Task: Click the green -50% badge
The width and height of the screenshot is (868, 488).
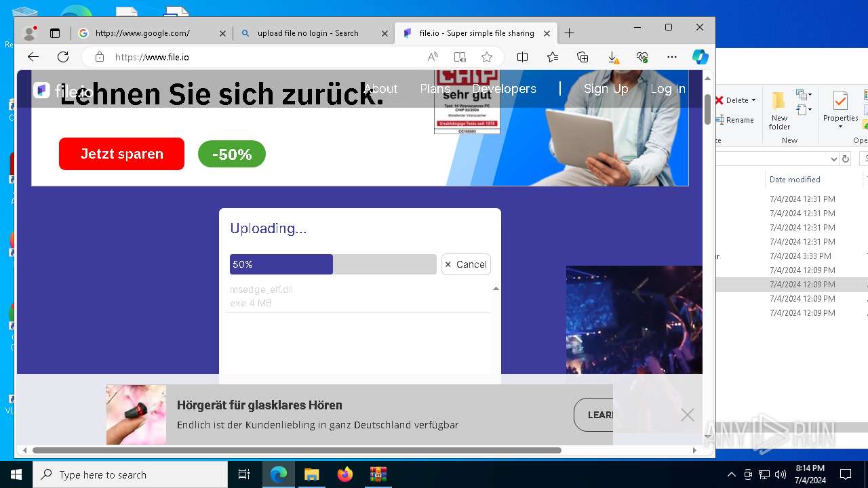Action: click(232, 155)
